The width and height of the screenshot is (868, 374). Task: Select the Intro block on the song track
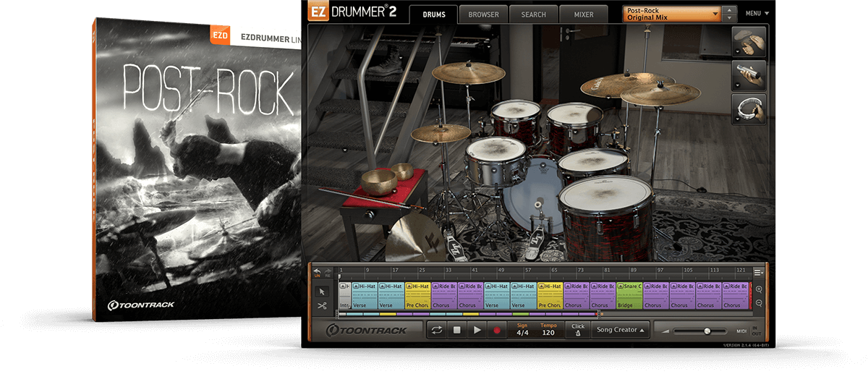pyautogui.click(x=344, y=296)
